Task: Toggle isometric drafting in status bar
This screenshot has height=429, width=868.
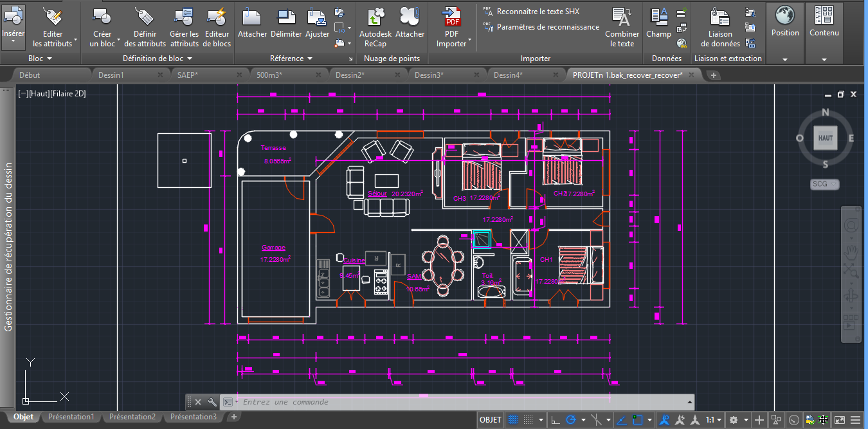Action: click(x=597, y=420)
